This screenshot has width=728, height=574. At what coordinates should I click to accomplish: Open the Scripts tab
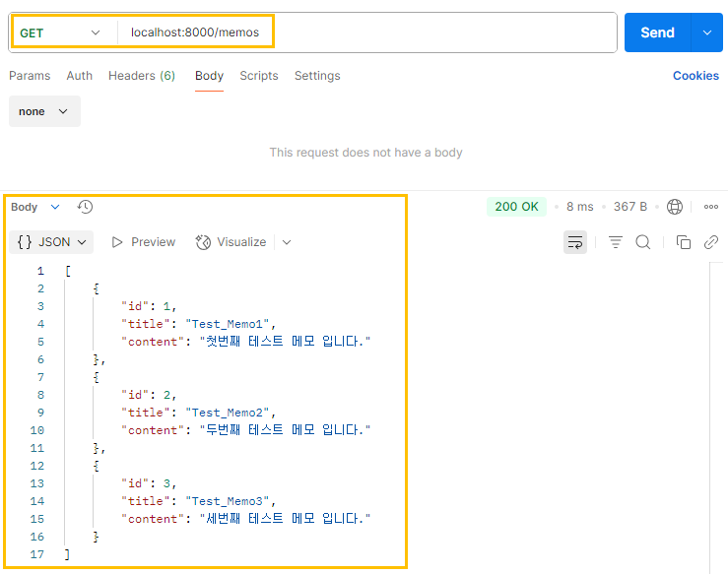[x=259, y=76]
